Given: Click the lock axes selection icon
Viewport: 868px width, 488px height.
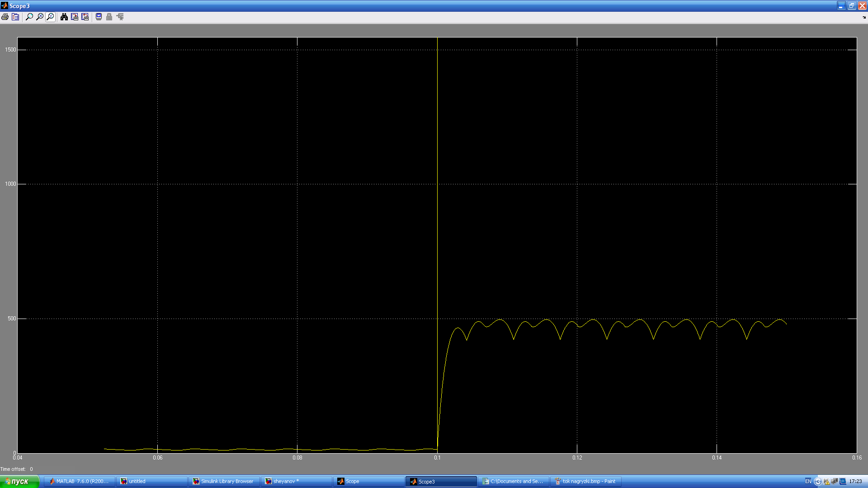Looking at the screenshot, I should [109, 17].
